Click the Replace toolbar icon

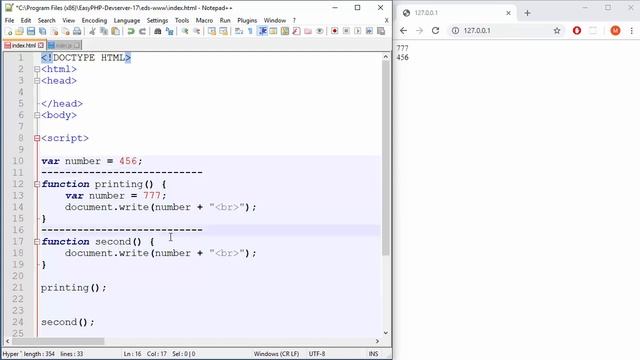[169, 31]
